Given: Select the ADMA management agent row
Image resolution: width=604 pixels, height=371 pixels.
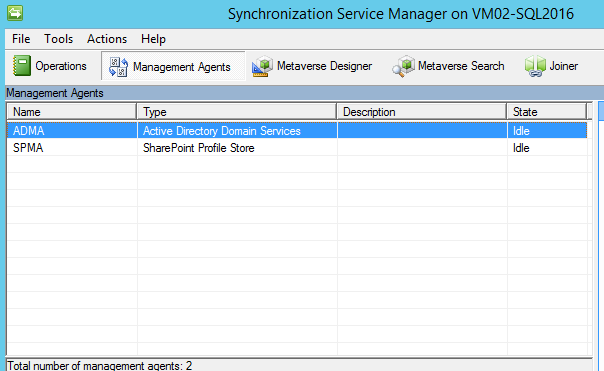Looking at the screenshot, I should point(297,131).
